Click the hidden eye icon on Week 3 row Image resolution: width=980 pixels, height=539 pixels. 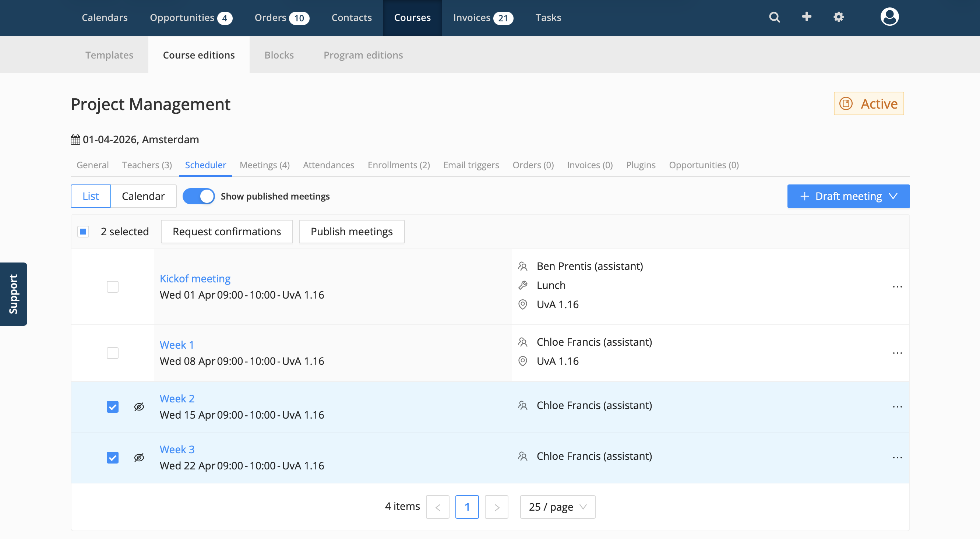point(139,458)
